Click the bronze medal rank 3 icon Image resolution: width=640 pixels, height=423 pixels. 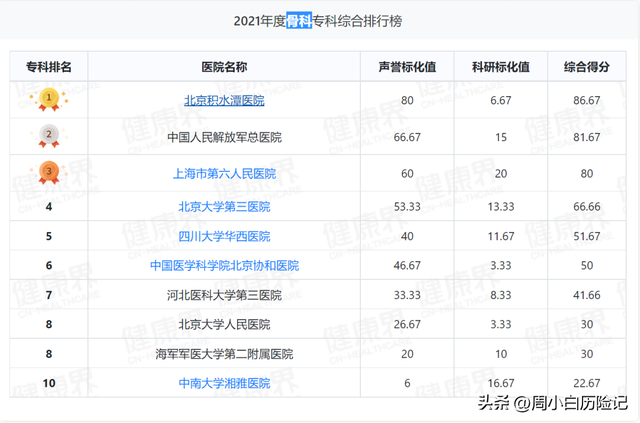(49, 172)
